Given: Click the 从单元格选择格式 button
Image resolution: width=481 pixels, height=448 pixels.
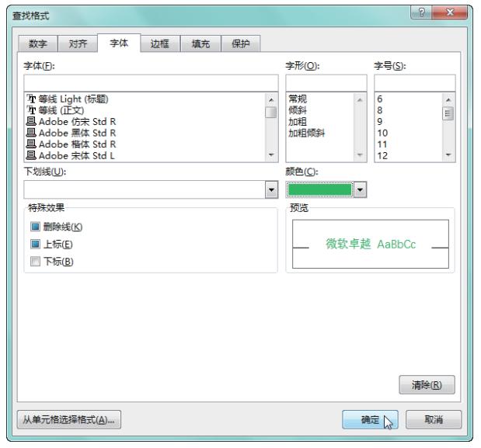Looking at the screenshot, I should tap(69, 419).
